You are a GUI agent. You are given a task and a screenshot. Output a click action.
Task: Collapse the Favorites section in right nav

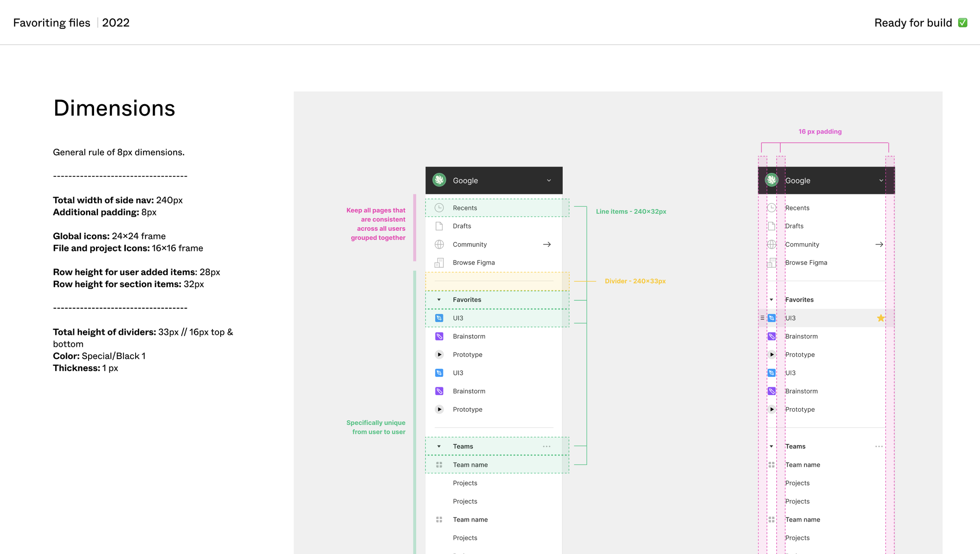point(771,300)
